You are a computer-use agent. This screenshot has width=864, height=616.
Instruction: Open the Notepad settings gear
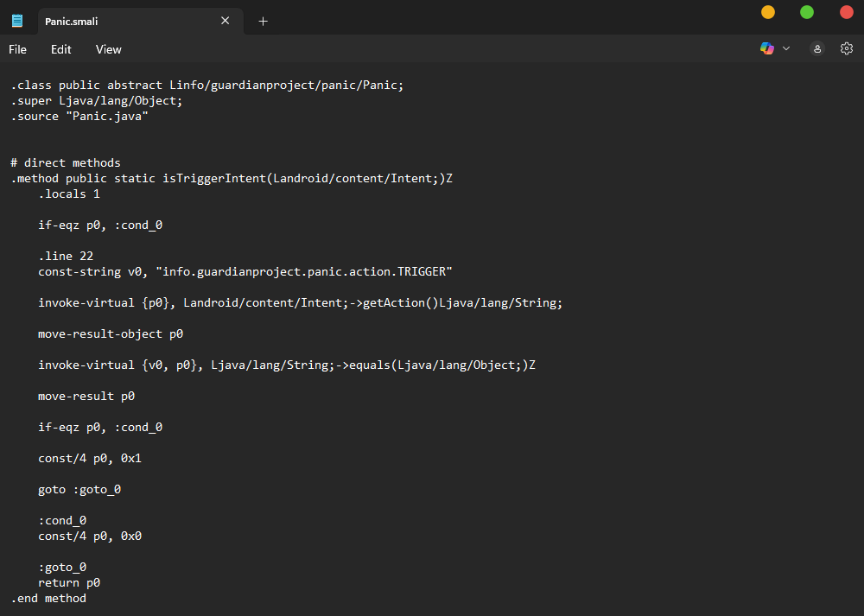coord(847,49)
